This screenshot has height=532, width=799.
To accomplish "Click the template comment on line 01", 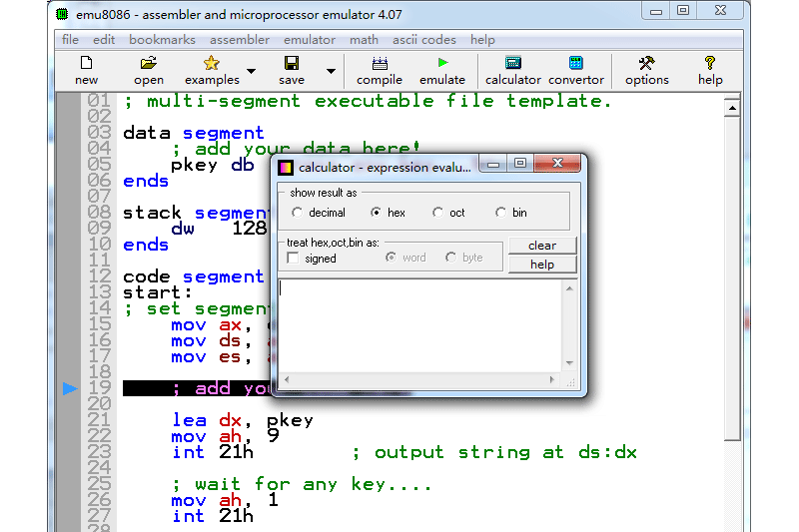I will [367, 101].
